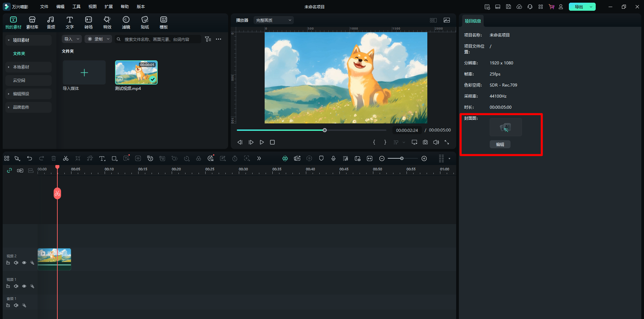Click the 编辑 button under cover image

[500, 144]
